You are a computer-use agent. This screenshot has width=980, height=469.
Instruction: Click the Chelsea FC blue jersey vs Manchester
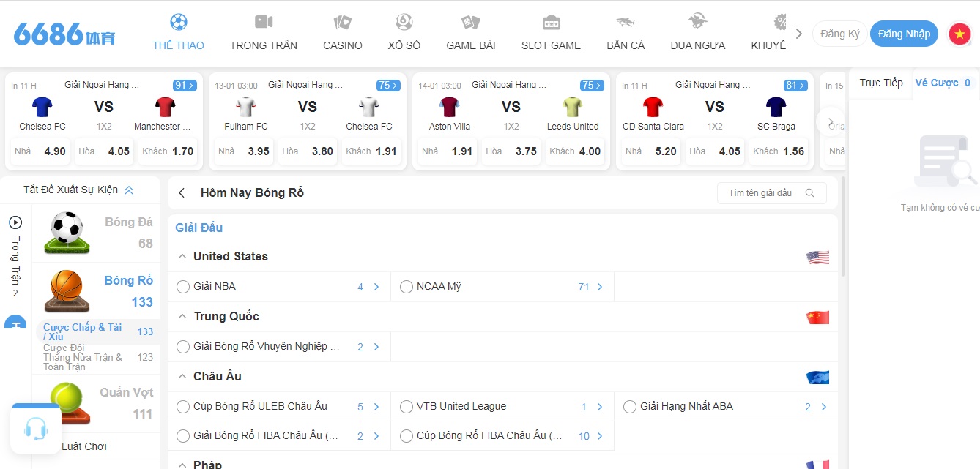[42, 107]
